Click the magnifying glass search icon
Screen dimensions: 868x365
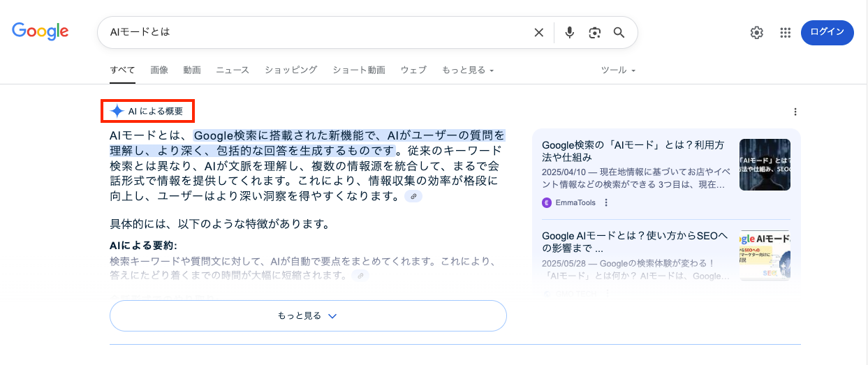click(x=619, y=32)
